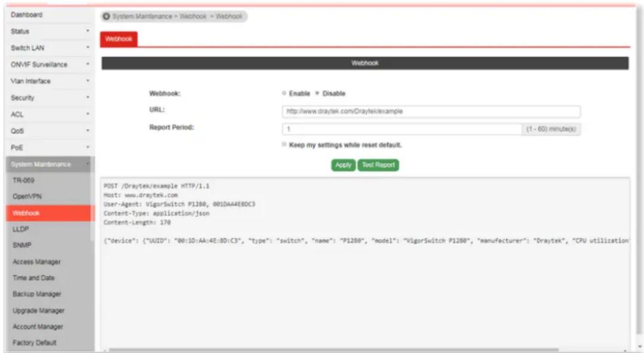
Task: Open OpenVPN settings
Action: (27, 196)
